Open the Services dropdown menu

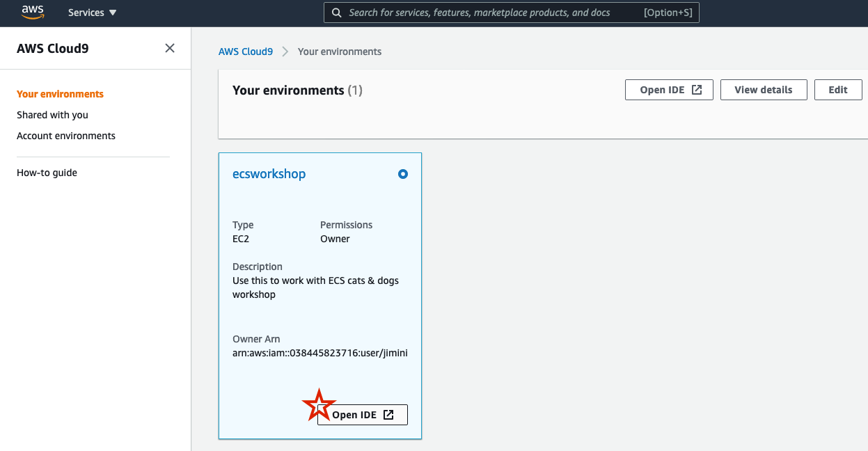[x=93, y=13]
